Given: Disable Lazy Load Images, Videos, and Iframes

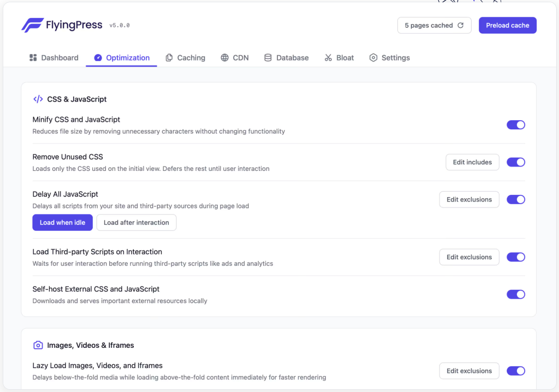Looking at the screenshot, I should point(516,371).
